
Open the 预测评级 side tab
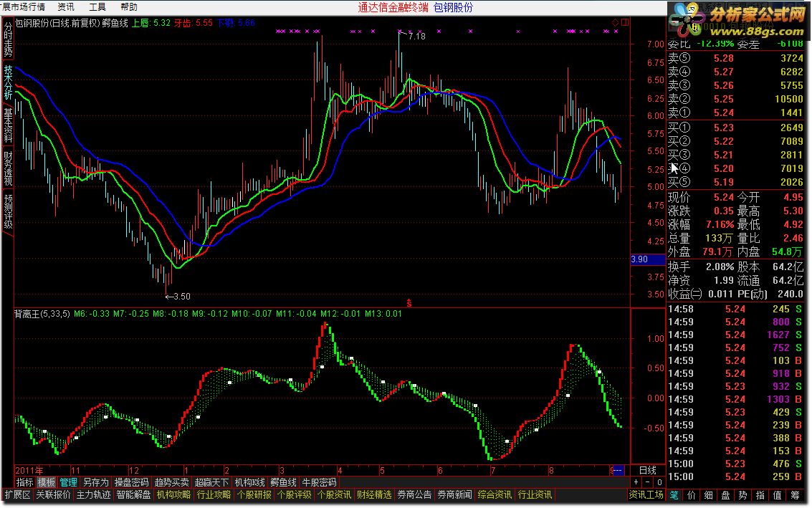[8, 211]
